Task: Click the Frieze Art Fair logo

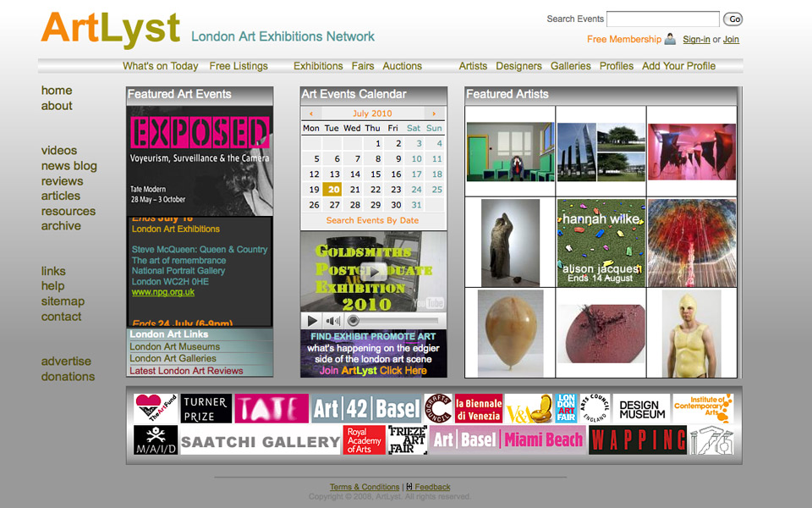Action: pos(408,440)
